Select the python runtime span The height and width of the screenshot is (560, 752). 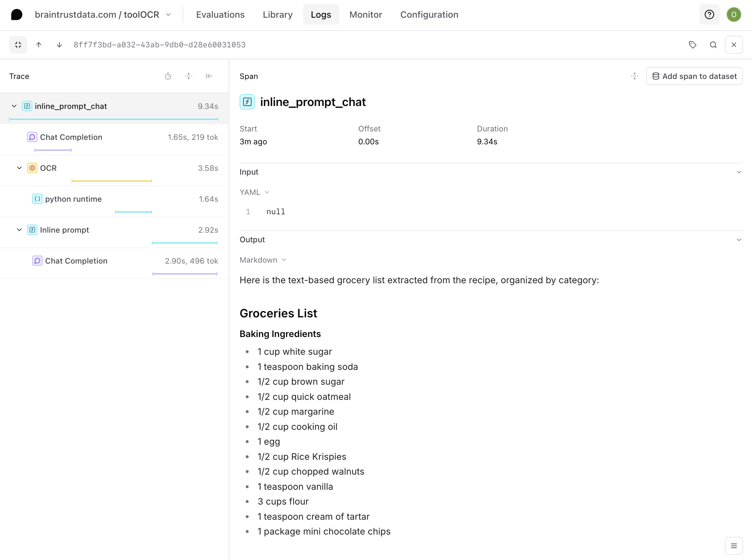pos(73,199)
